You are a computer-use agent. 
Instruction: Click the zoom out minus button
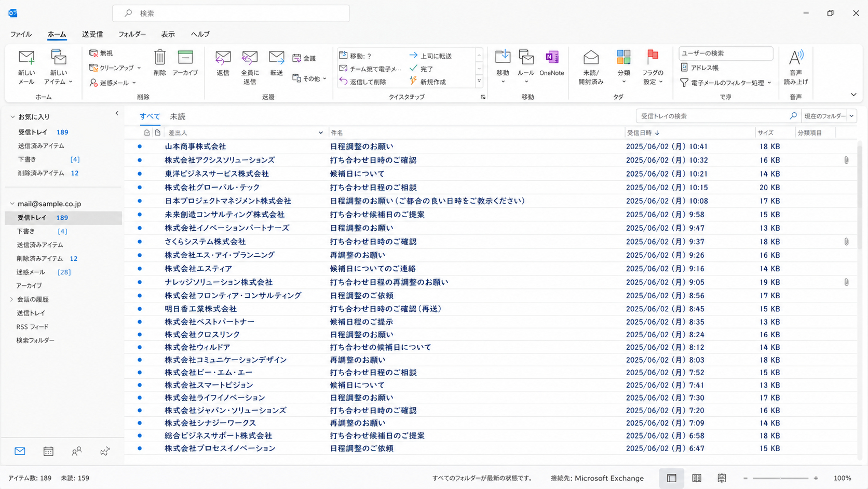click(x=745, y=478)
